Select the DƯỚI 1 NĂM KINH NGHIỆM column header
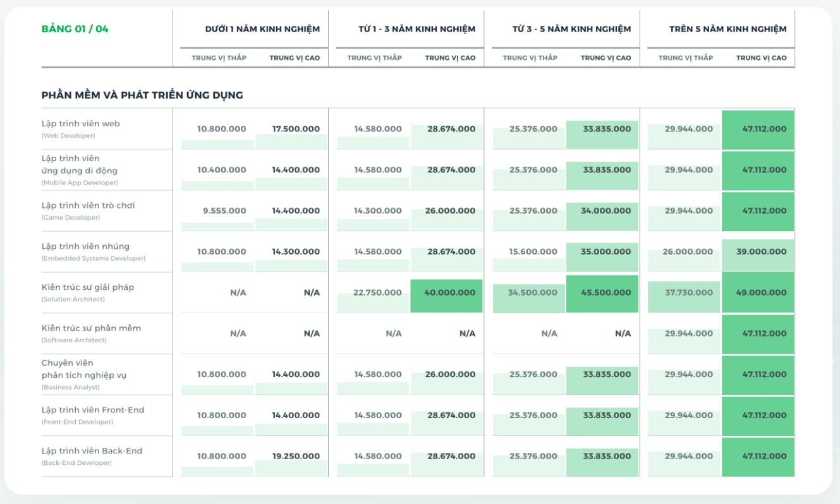 point(262,29)
